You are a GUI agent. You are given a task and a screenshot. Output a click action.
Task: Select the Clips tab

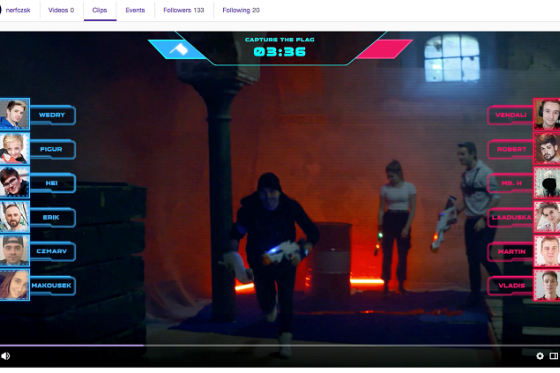coord(100,10)
